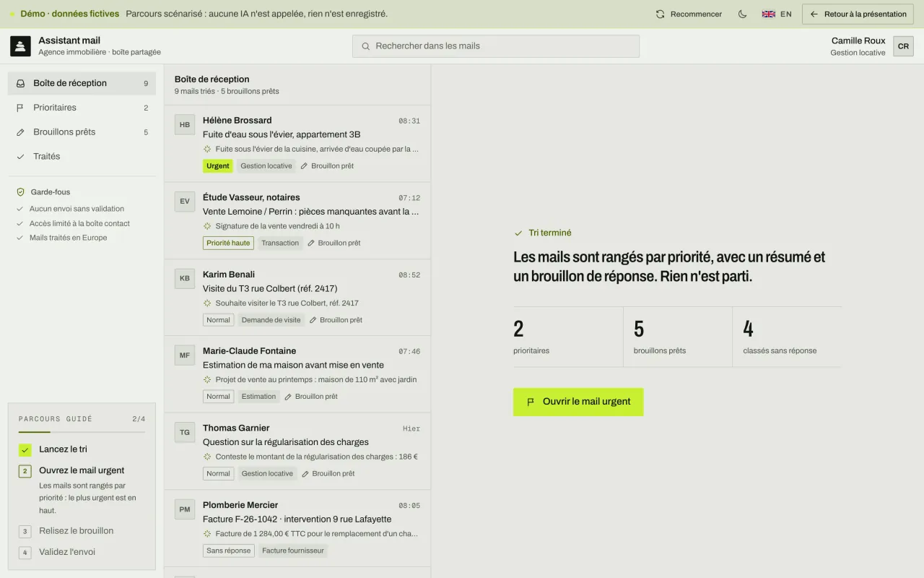
Task: Click the KB avatar for Karim Benali
Action: [x=185, y=278]
